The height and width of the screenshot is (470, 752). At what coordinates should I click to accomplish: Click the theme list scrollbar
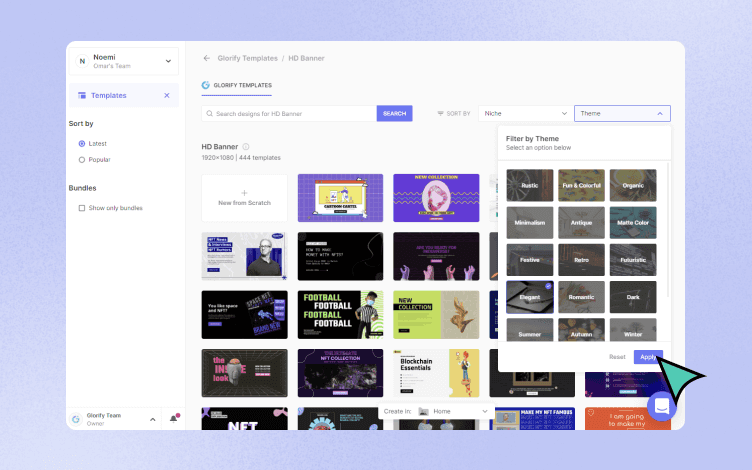tap(667, 230)
